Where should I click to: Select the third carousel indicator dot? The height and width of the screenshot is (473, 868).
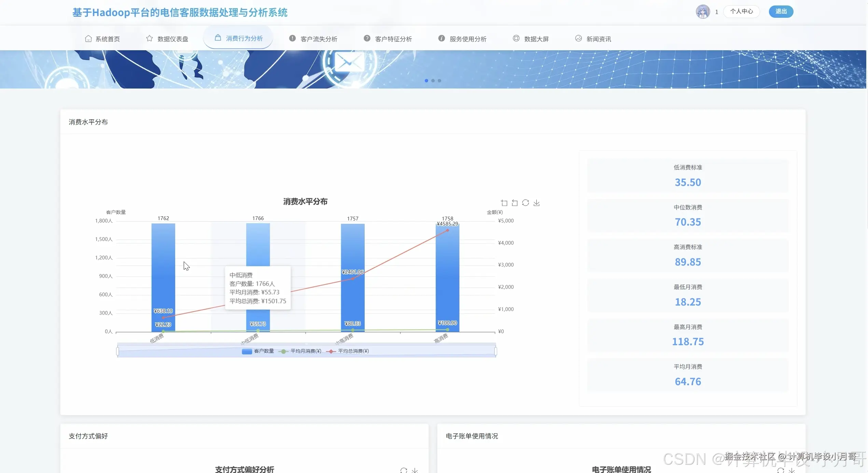coord(439,81)
